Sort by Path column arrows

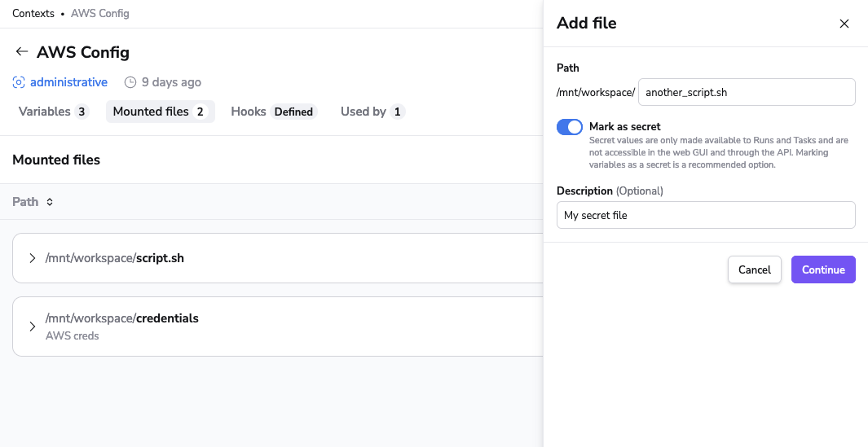pos(49,202)
